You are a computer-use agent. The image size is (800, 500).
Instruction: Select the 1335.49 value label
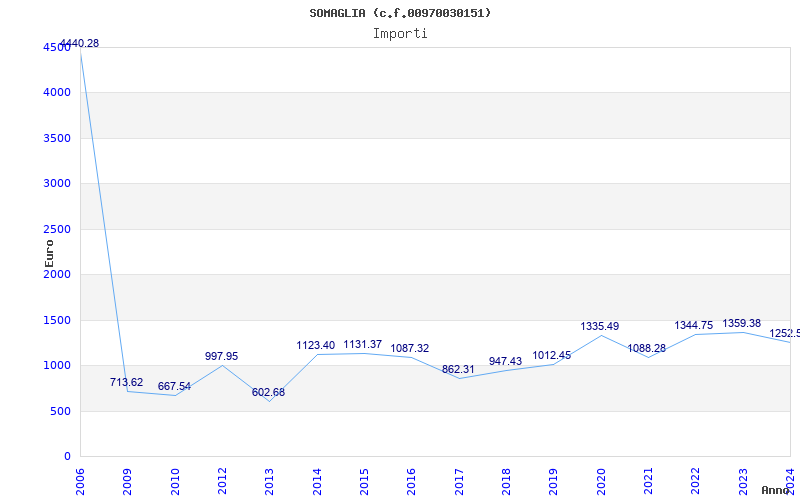tap(599, 326)
